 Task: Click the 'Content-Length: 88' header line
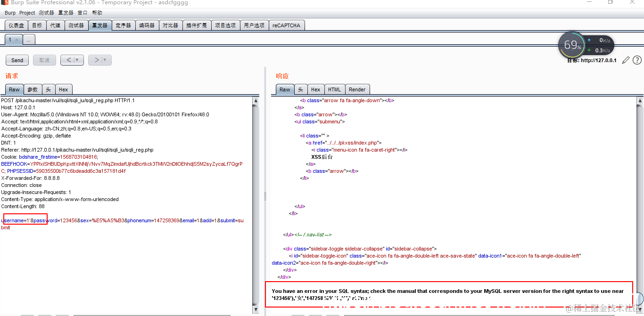click(x=23, y=206)
